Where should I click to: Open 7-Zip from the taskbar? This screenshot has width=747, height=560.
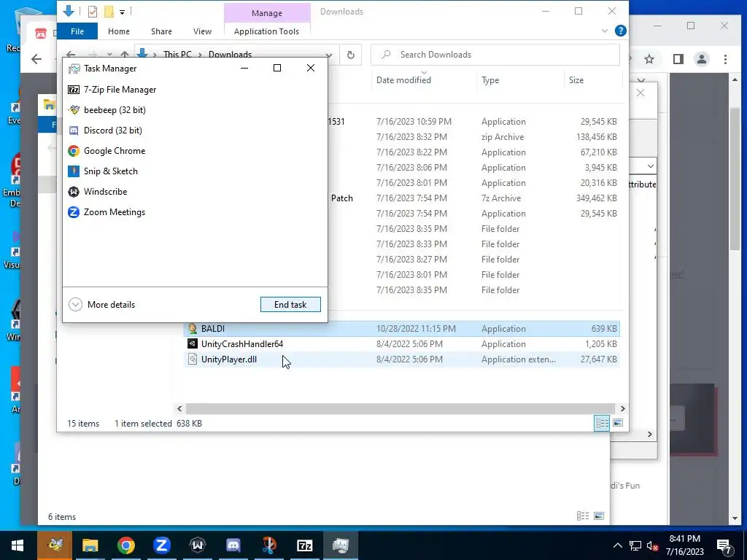[x=304, y=545]
